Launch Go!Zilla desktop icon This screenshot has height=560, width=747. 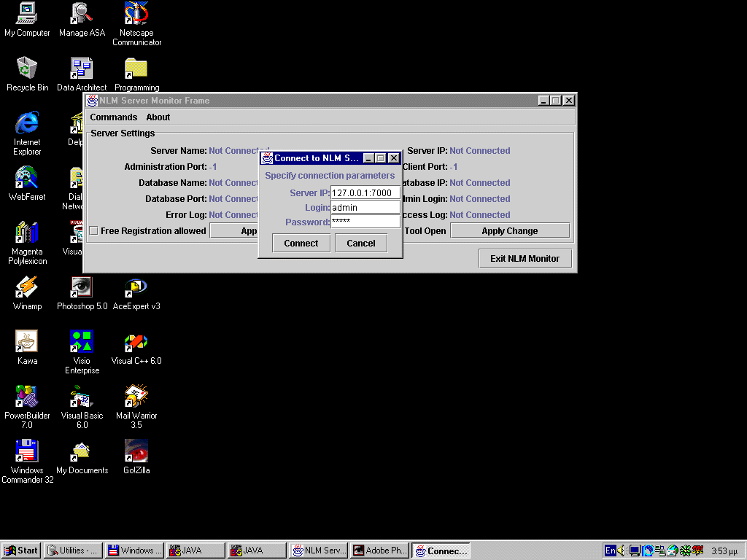pos(136,457)
